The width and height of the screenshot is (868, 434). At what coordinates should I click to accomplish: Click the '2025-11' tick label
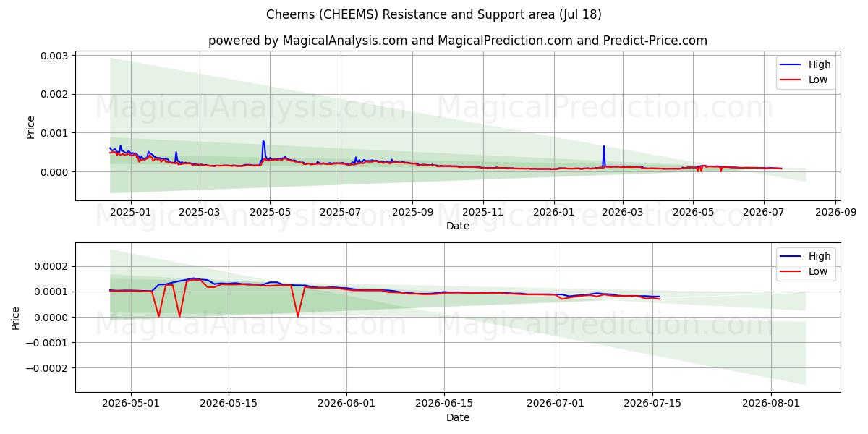point(484,212)
